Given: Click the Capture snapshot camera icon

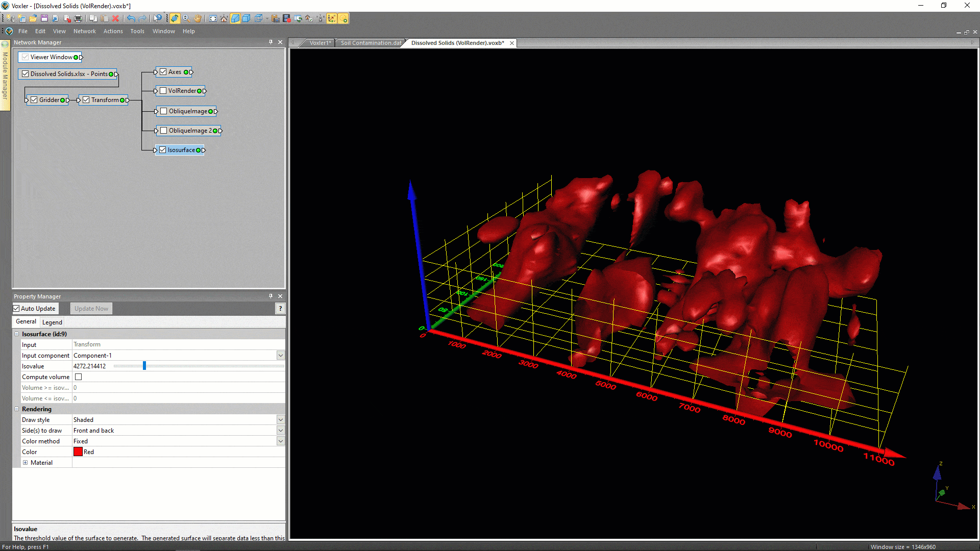Looking at the screenshot, I should (276, 18).
